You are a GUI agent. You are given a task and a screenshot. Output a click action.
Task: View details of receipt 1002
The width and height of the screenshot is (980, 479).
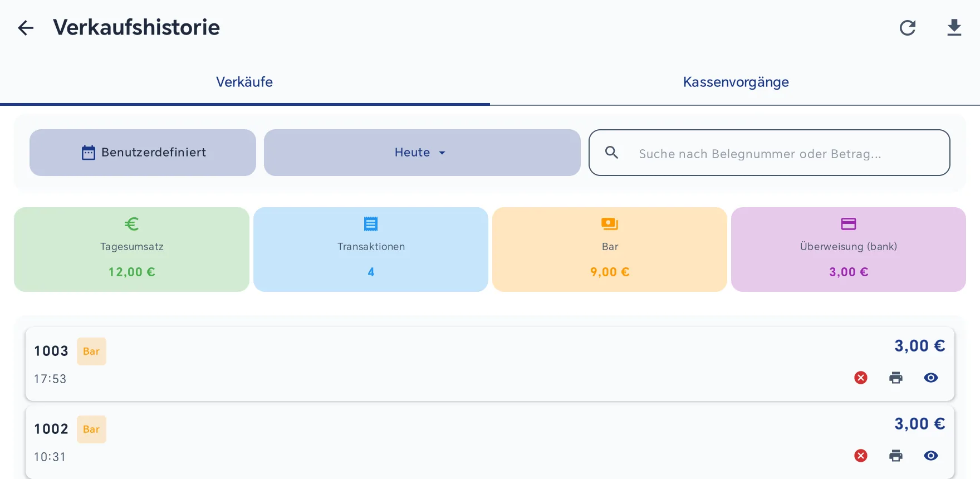(931, 456)
